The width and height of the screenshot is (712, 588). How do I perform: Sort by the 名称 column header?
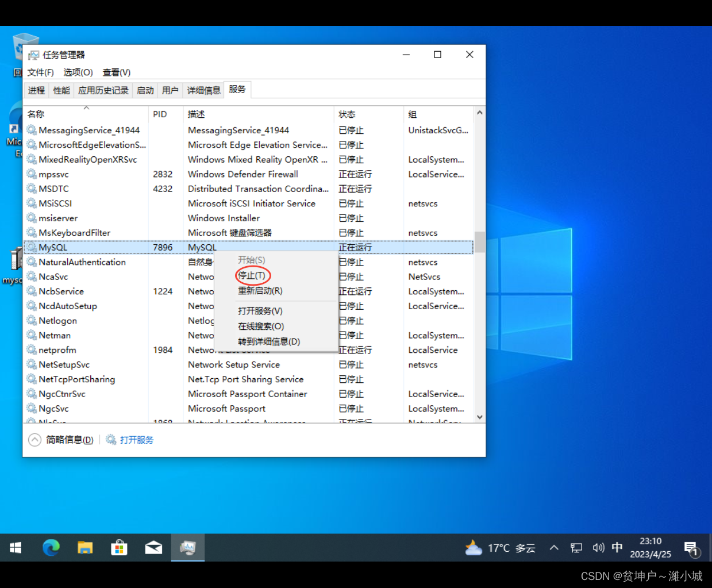coord(86,114)
